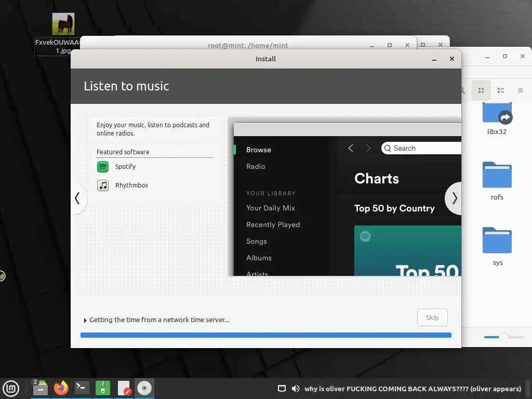Open the green archive manager taskbar icon
The image size is (532, 399).
click(x=102, y=388)
